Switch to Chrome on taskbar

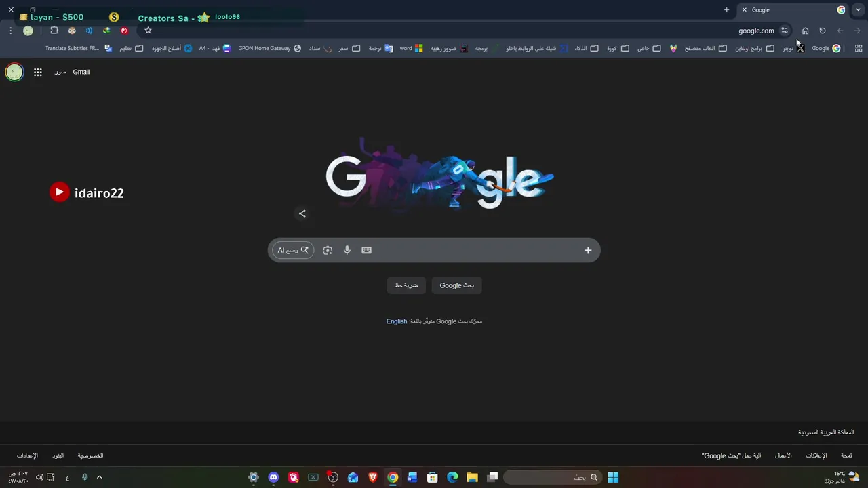[393, 477]
